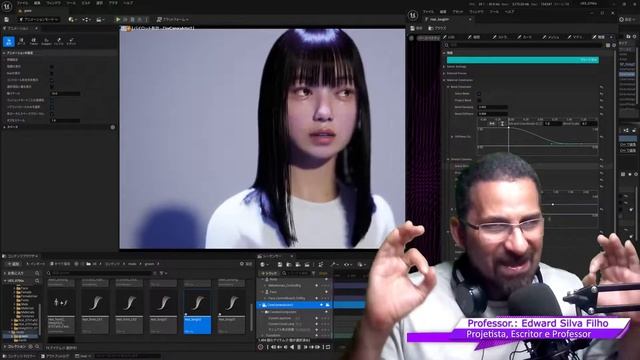Viewport: 640px width, 360px height.
Task: Open the Help menu in main editor
Action: (x=128, y=3)
